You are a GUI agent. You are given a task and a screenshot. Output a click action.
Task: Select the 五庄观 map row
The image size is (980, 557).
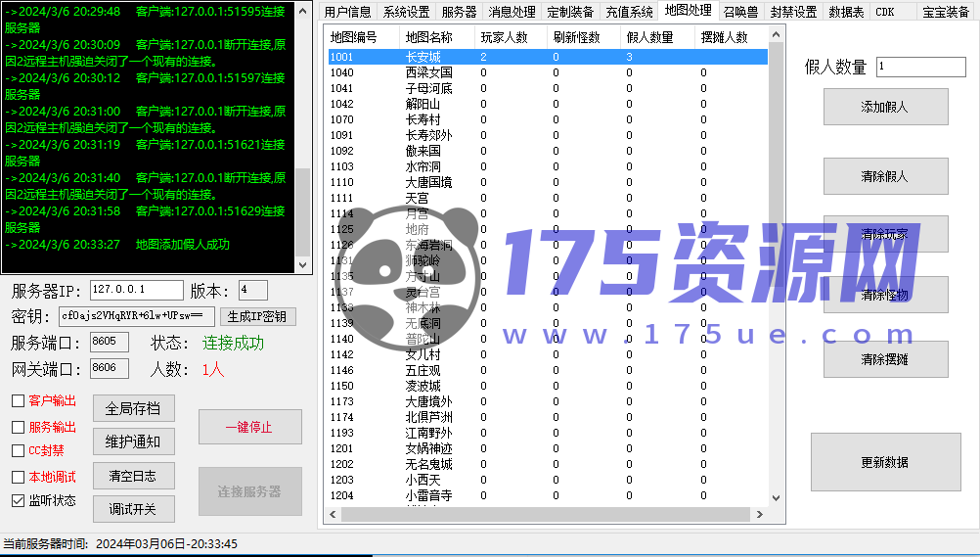[x=548, y=370]
